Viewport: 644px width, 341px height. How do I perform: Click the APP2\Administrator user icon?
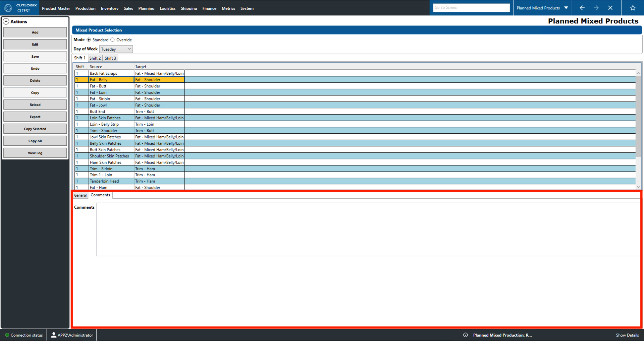53,335
